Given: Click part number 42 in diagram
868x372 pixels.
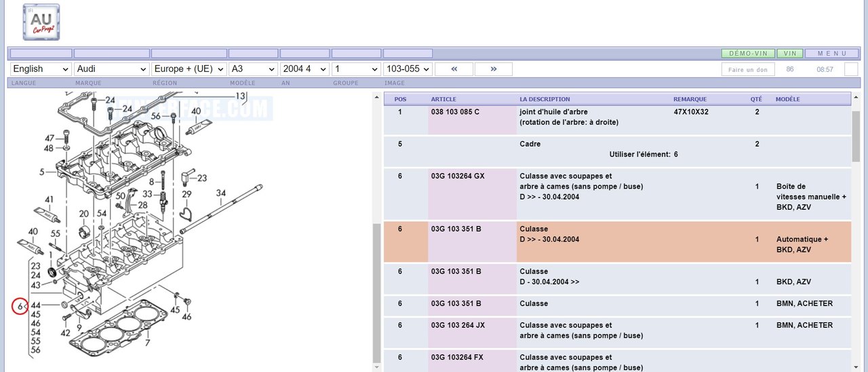Looking at the screenshot, I should [65, 333].
